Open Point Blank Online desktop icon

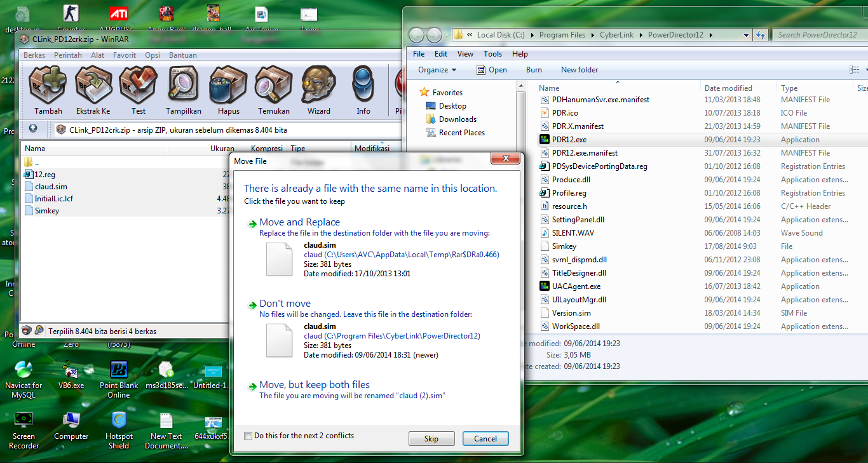coord(119,379)
